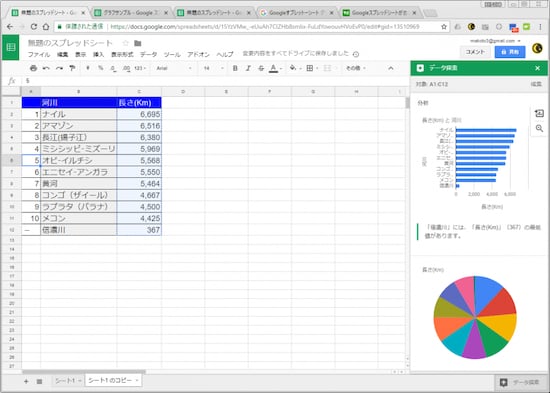
Task: Open the 'その他' more options dropdown
Action: click(x=356, y=68)
